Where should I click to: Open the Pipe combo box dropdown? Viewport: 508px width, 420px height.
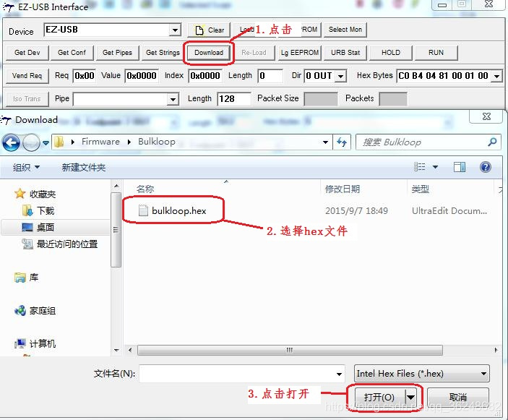(173, 99)
